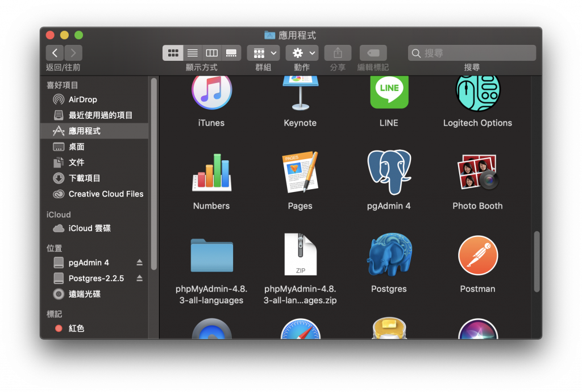
Task: Click the Photo Booth app icon
Action: (477, 172)
